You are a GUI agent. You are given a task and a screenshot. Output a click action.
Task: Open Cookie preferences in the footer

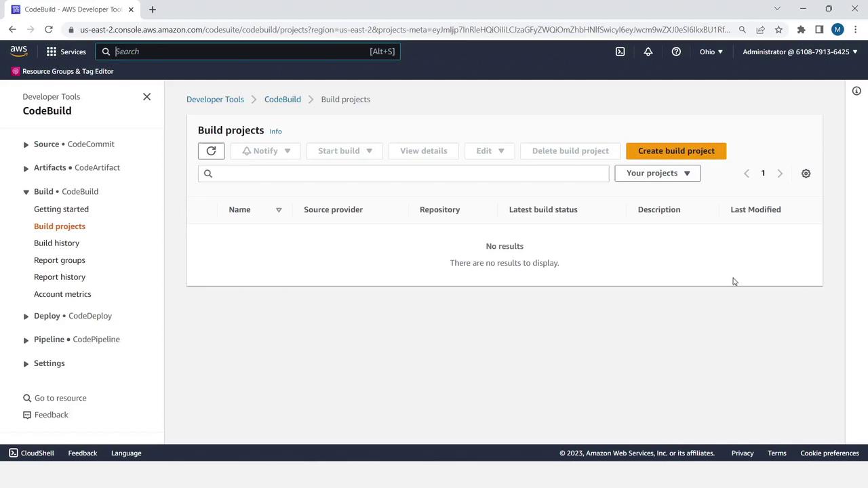coord(829,453)
